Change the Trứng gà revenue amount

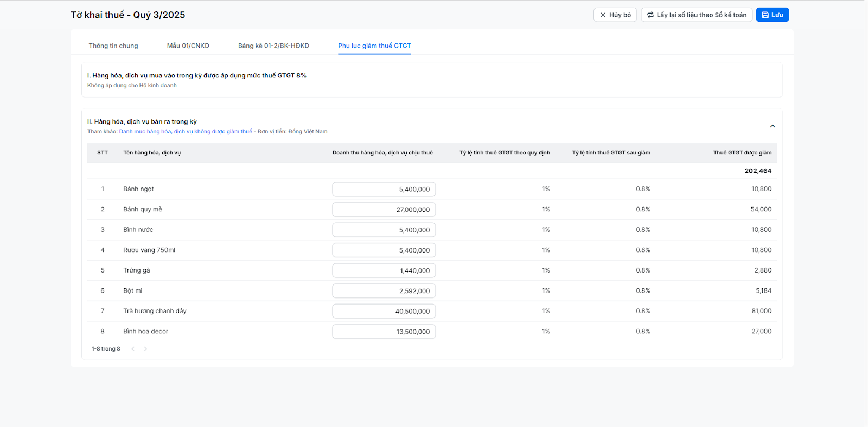tap(384, 270)
